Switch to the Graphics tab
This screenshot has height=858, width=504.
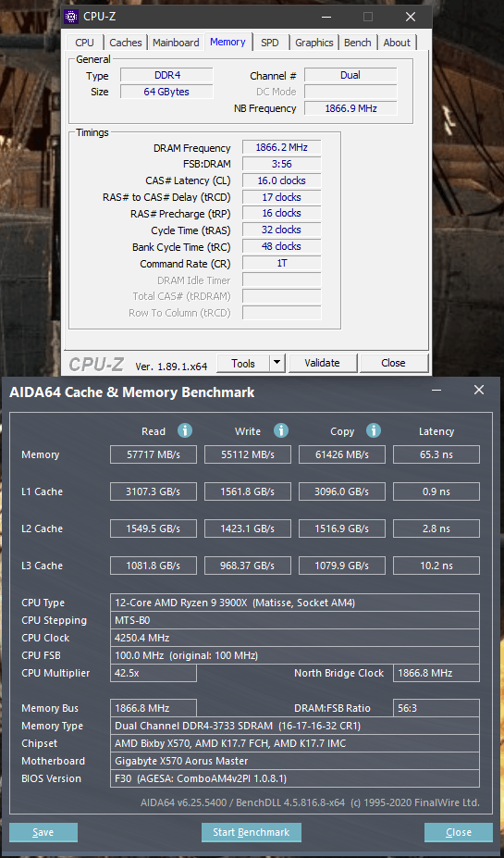click(x=314, y=43)
